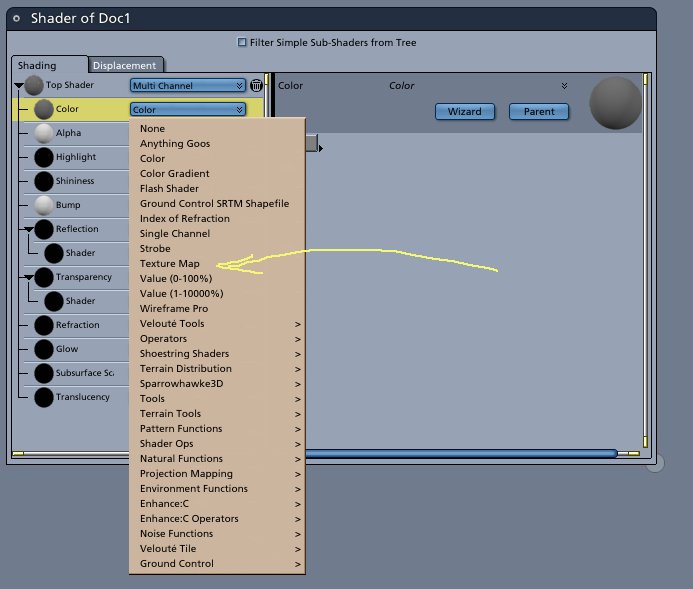Click the Parent button

click(539, 112)
